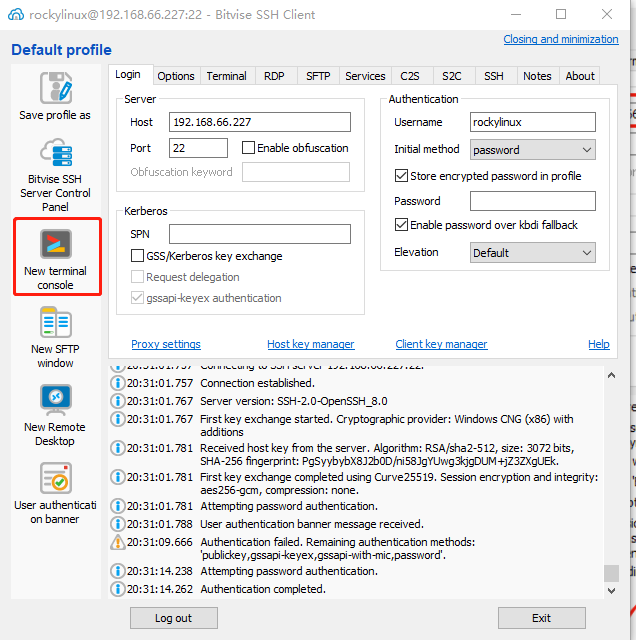Toggle Store encrypted password in profile
Image resolution: width=636 pixels, height=640 pixels.
401,176
